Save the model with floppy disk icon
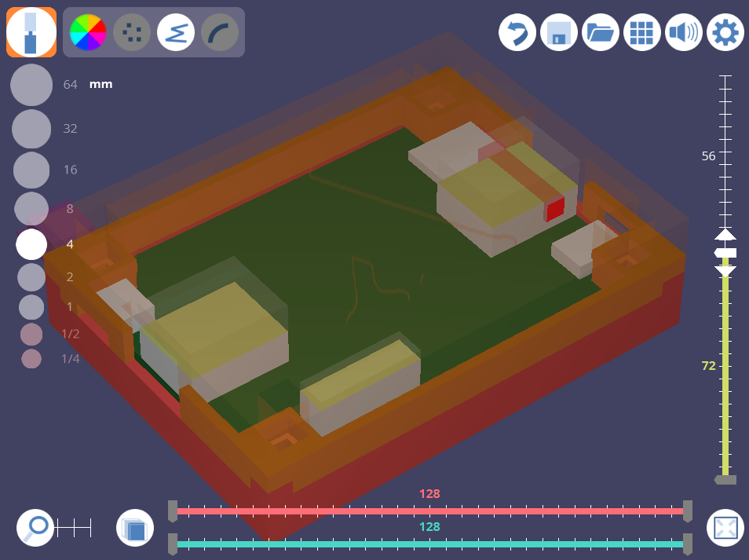This screenshot has height=560, width=749. tap(559, 33)
